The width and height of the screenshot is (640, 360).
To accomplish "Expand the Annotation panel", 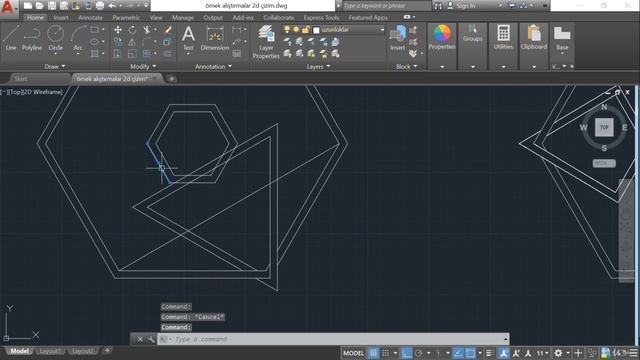I will [213, 66].
